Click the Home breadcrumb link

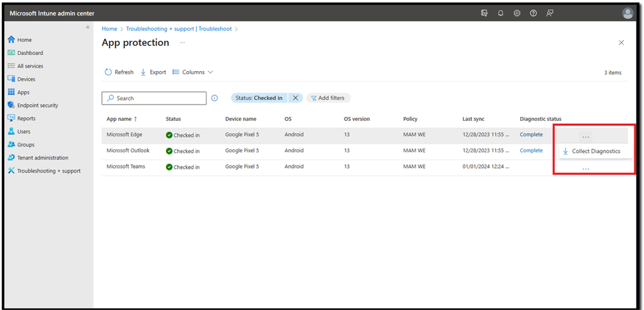109,29
